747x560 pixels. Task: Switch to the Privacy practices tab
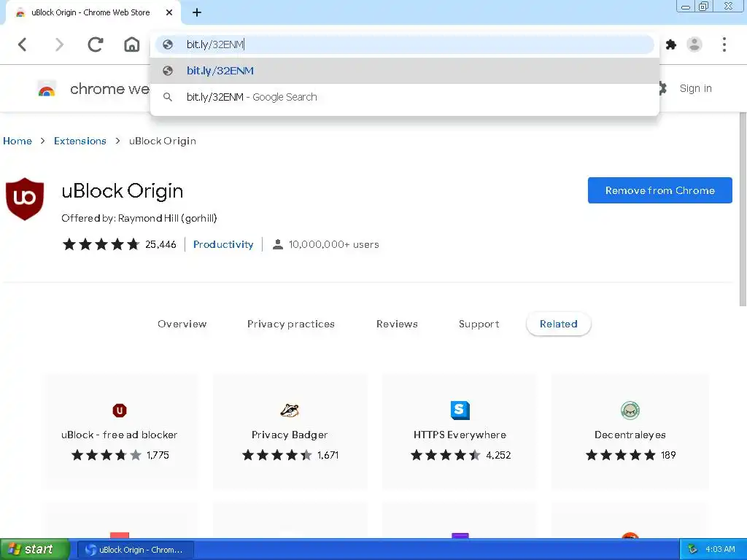(x=290, y=324)
